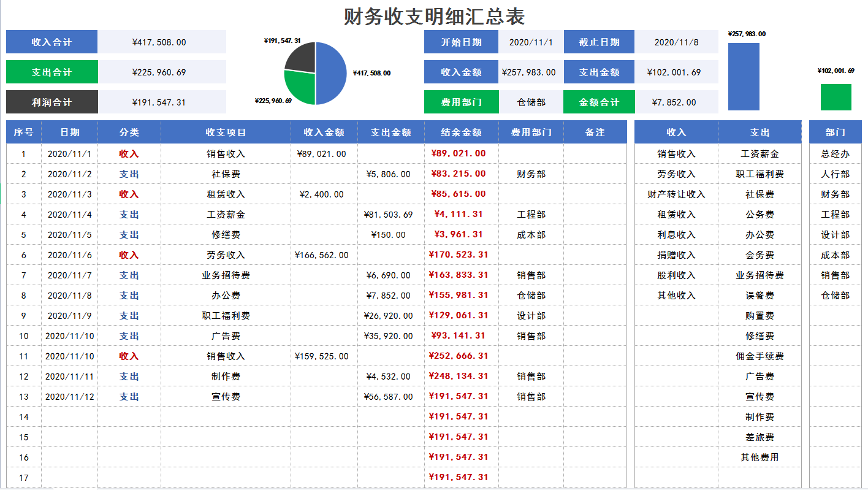Select 其他收入 in the income list
The image size is (868, 490).
coord(676,296)
